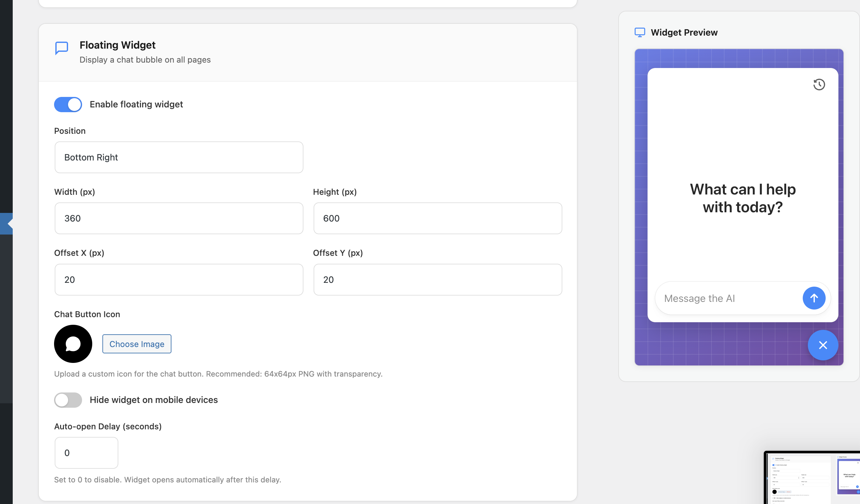Click the Choose Image button
Image resolution: width=860 pixels, height=504 pixels.
[x=136, y=344]
